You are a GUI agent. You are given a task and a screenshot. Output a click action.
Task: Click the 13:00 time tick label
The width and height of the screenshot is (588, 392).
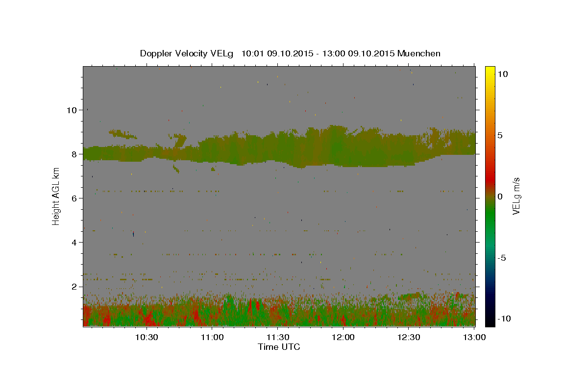[474, 338]
